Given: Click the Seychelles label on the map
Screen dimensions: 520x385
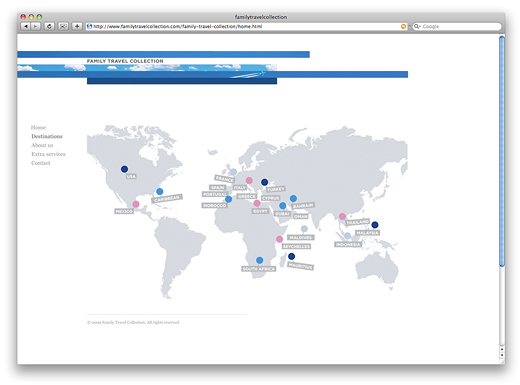Looking at the screenshot, I should [296, 246].
